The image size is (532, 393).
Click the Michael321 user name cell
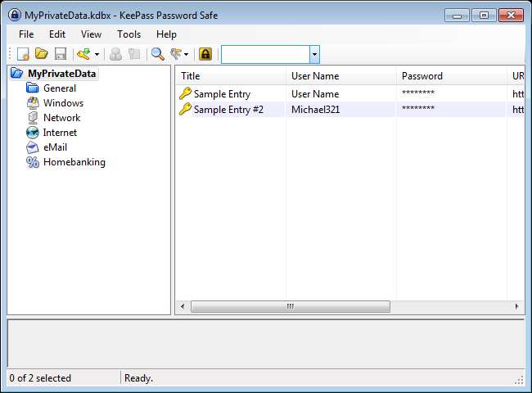pos(316,110)
